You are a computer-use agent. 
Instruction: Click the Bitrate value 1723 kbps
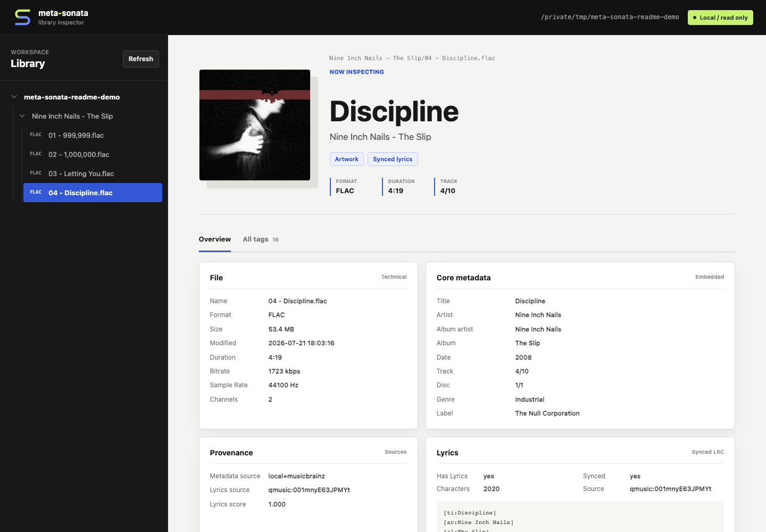click(284, 371)
